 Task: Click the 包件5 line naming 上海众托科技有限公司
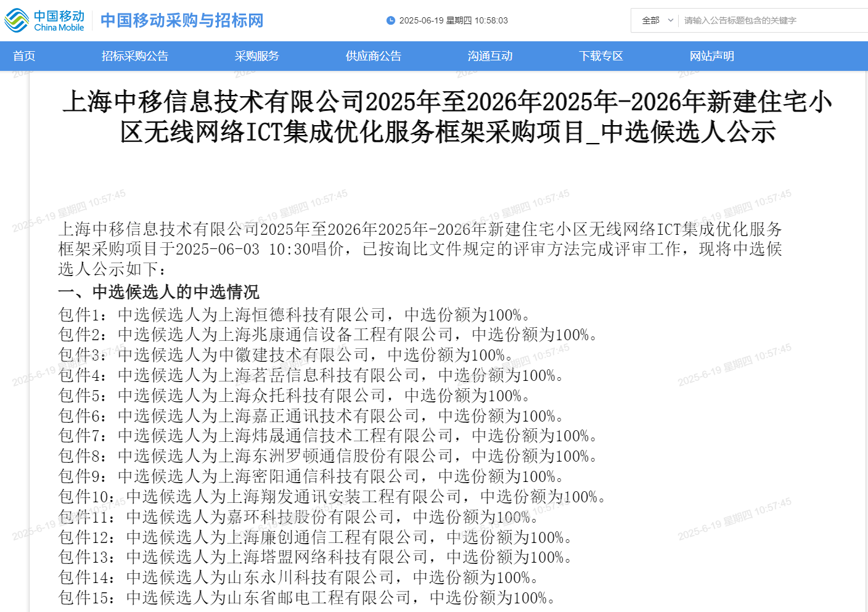(x=295, y=396)
